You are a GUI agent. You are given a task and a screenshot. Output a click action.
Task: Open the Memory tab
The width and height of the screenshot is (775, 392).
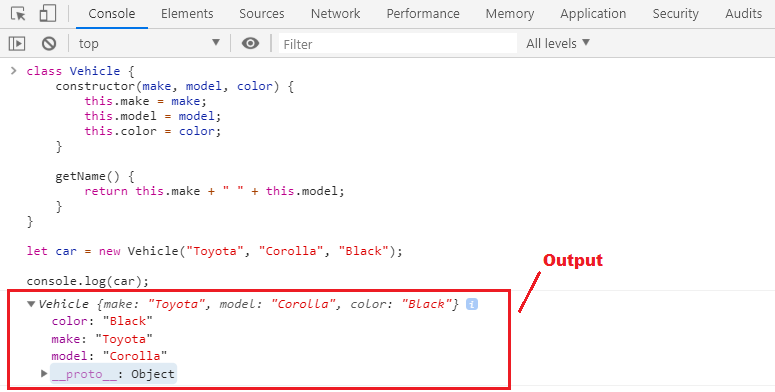(510, 14)
